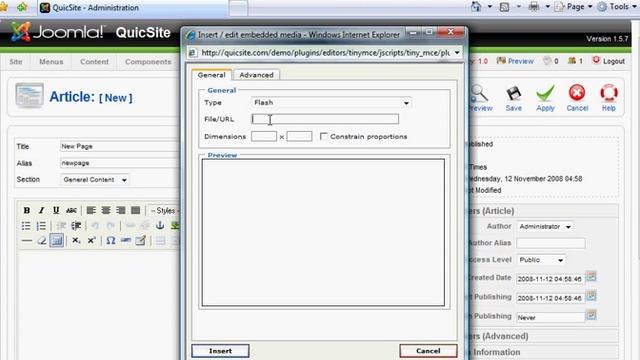This screenshot has height=360, width=640.
Task: Open Section dropdown showing General Content
Action: [95, 180]
